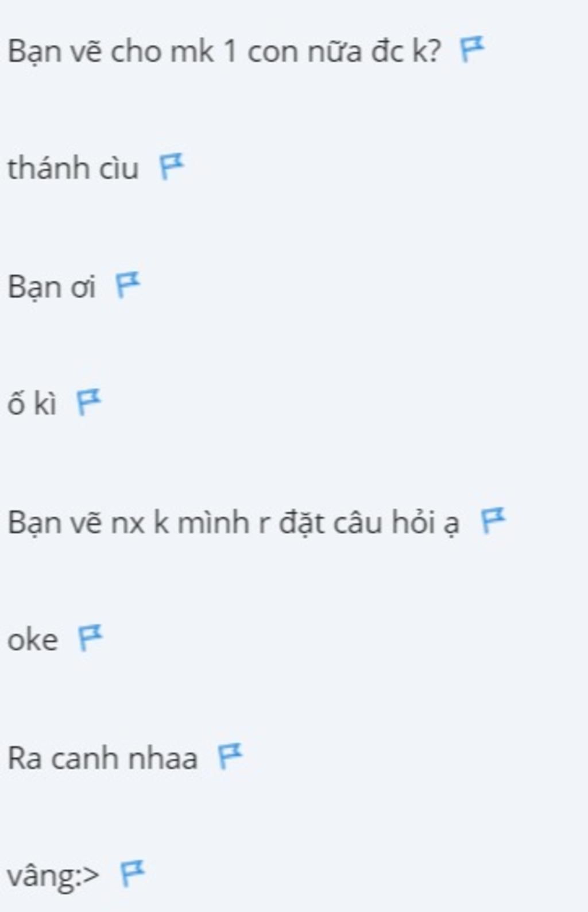Click the flag next to "Bạn ơi"
The height and width of the screenshot is (912, 588).
[x=127, y=284]
